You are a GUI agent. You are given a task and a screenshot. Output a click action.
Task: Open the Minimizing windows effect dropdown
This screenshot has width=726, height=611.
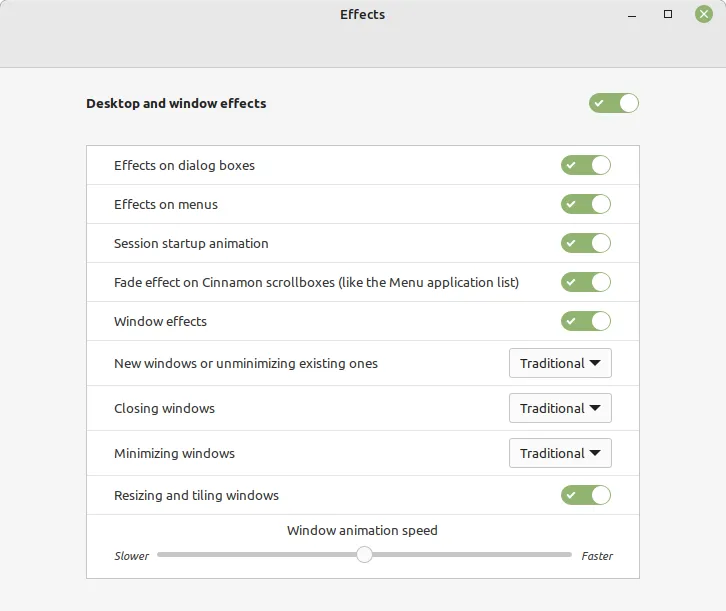560,453
